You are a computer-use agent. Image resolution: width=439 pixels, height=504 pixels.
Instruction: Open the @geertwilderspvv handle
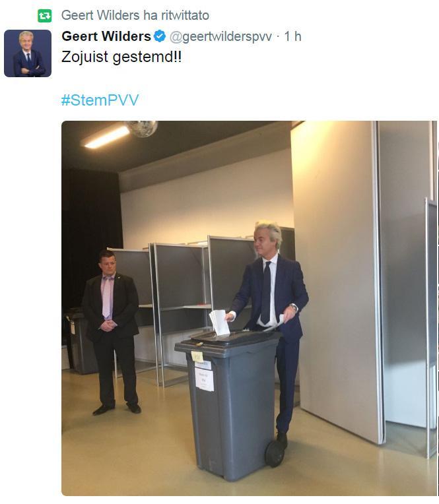coord(220,37)
